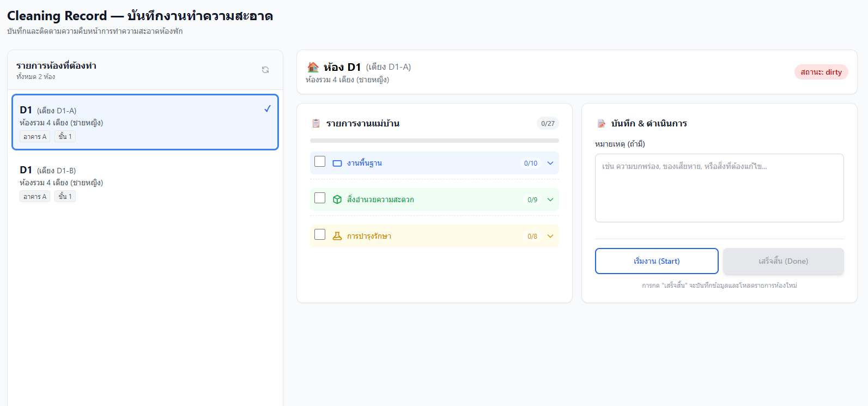Check the งานพื้นฐาน category checkbox

coord(320,162)
